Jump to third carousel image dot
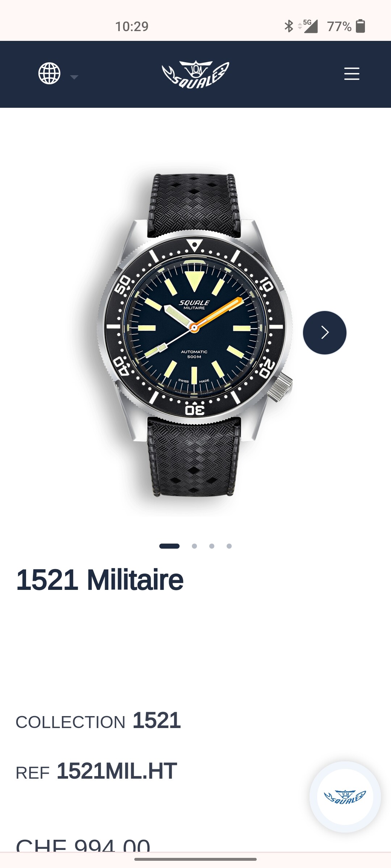 (x=212, y=546)
